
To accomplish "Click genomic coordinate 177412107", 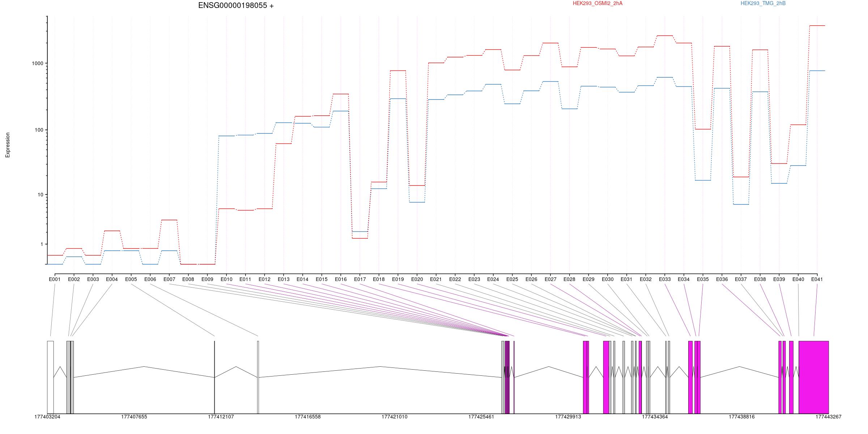I will pyautogui.click(x=221, y=417).
